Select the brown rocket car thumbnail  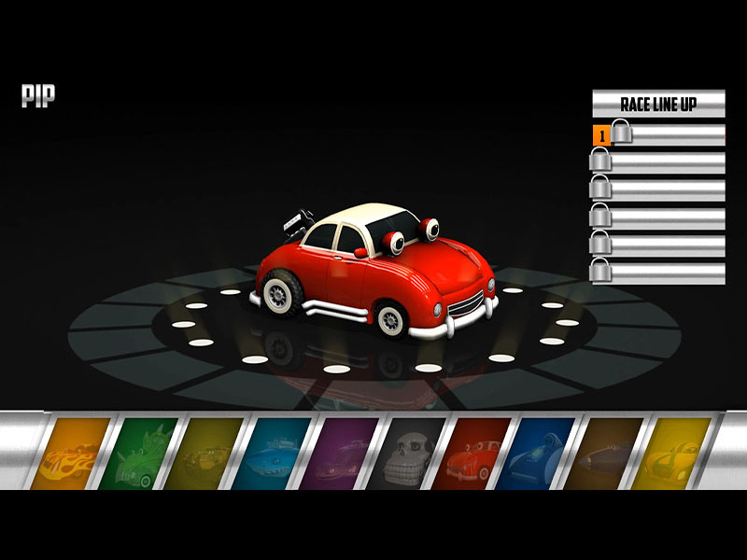[603, 454]
